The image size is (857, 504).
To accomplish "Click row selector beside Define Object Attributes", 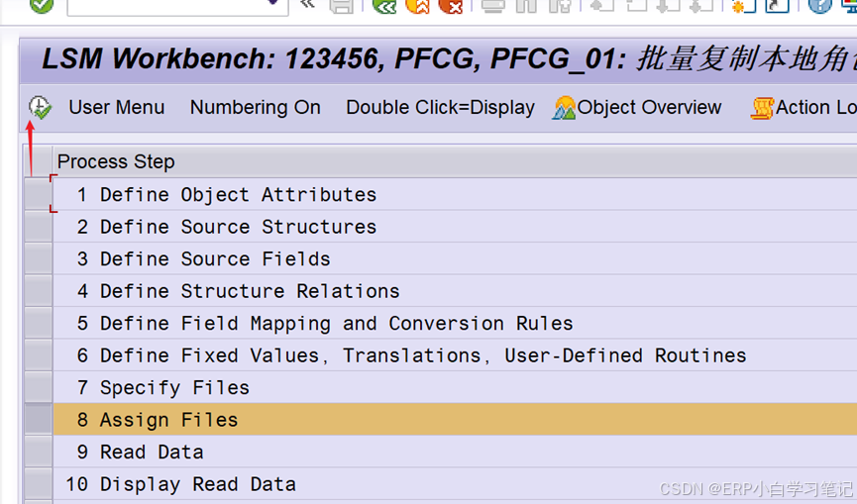I will [39, 194].
